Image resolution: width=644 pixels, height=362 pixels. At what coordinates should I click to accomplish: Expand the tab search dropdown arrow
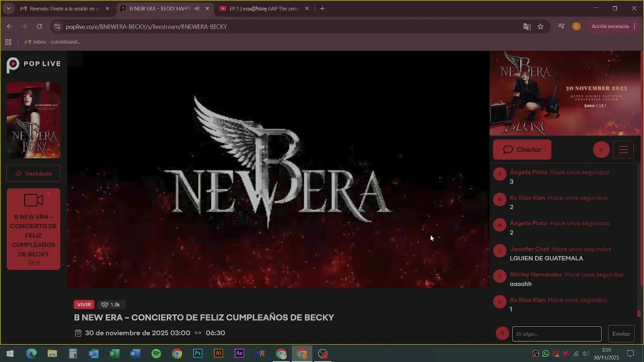click(x=9, y=9)
